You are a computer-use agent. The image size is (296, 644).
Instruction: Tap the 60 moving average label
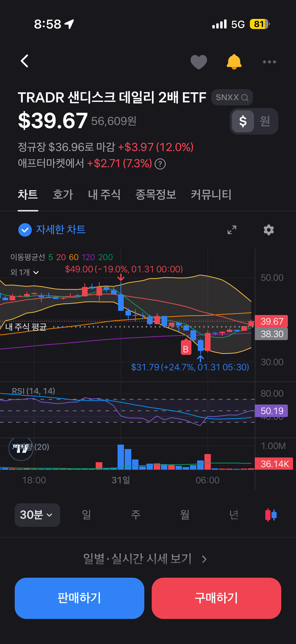(x=74, y=257)
